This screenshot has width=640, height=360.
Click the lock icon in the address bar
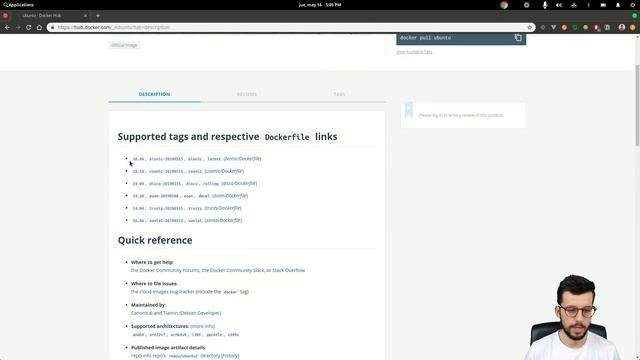point(52,27)
